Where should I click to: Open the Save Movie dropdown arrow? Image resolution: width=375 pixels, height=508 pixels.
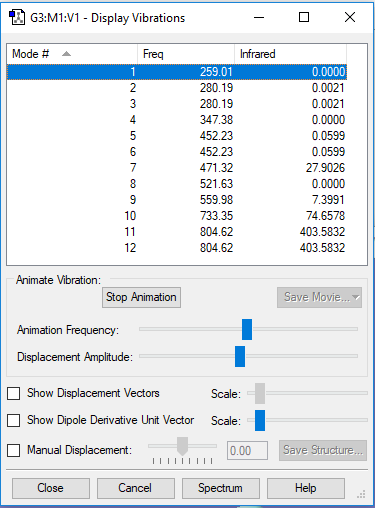[x=356, y=297]
